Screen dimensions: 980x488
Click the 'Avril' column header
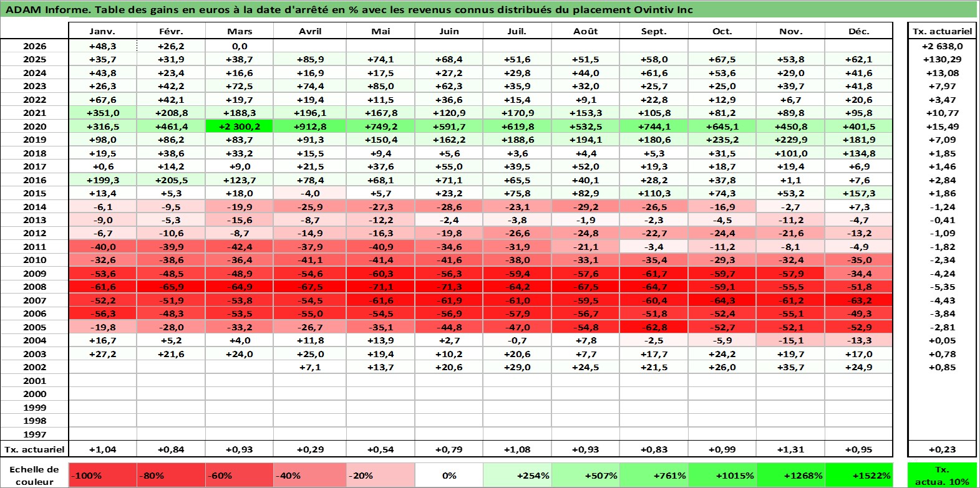310,31
